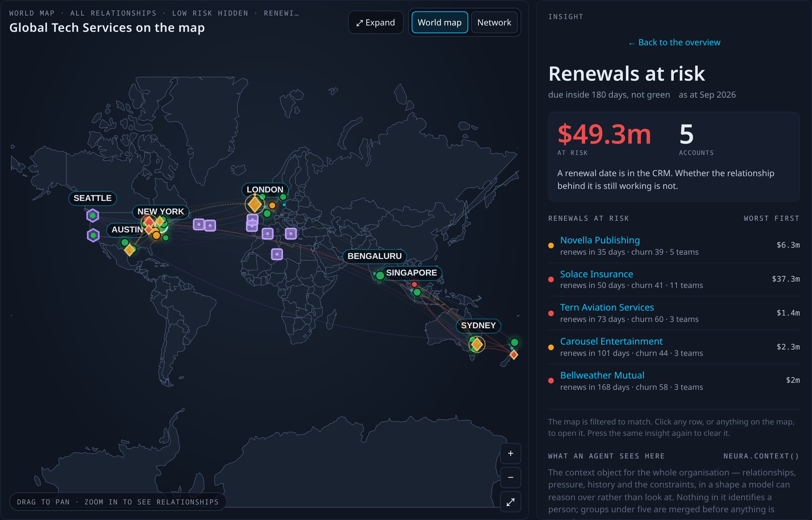The width and height of the screenshot is (812, 520).
Task: Click the NEURA.CONTEXT() label
Action: [761, 456]
